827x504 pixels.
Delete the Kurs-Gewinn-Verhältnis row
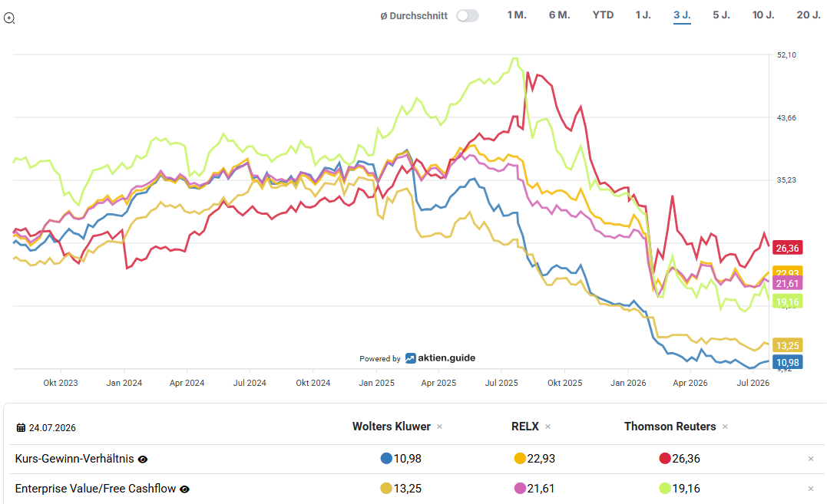[811, 459]
